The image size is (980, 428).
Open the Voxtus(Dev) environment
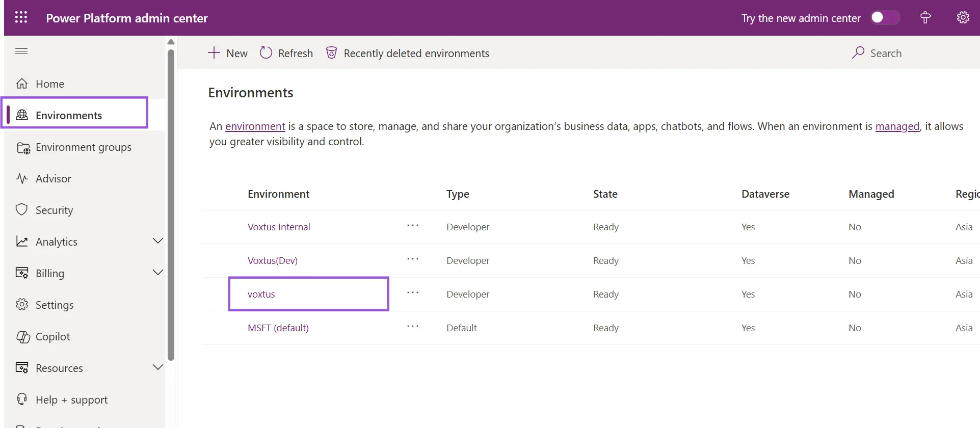pos(273,260)
